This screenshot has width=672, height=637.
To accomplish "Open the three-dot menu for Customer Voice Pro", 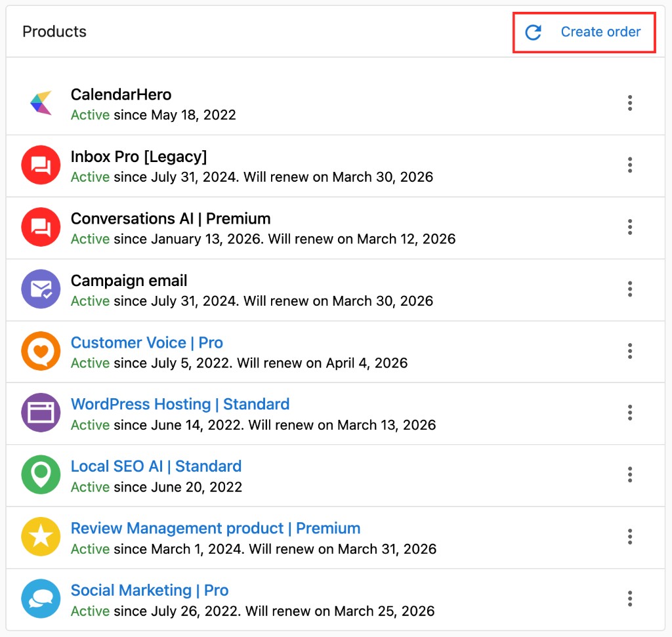I will click(629, 351).
